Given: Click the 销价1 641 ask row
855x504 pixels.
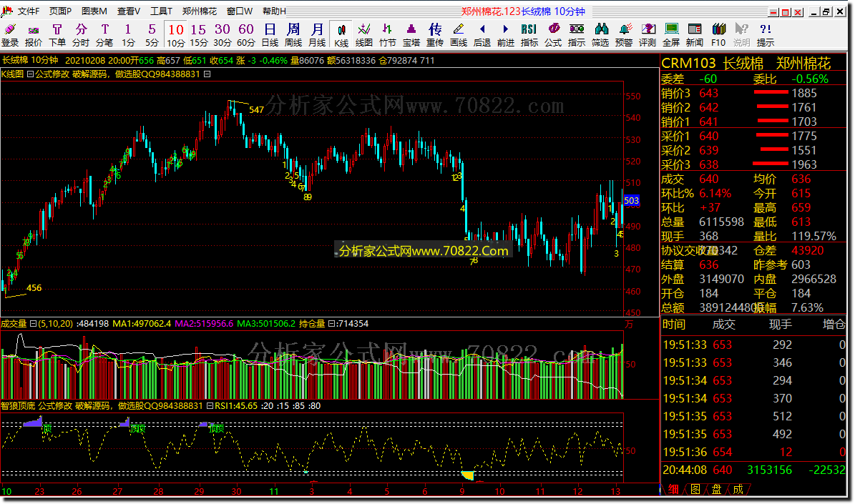Looking at the screenshot, I should pos(753,122).
